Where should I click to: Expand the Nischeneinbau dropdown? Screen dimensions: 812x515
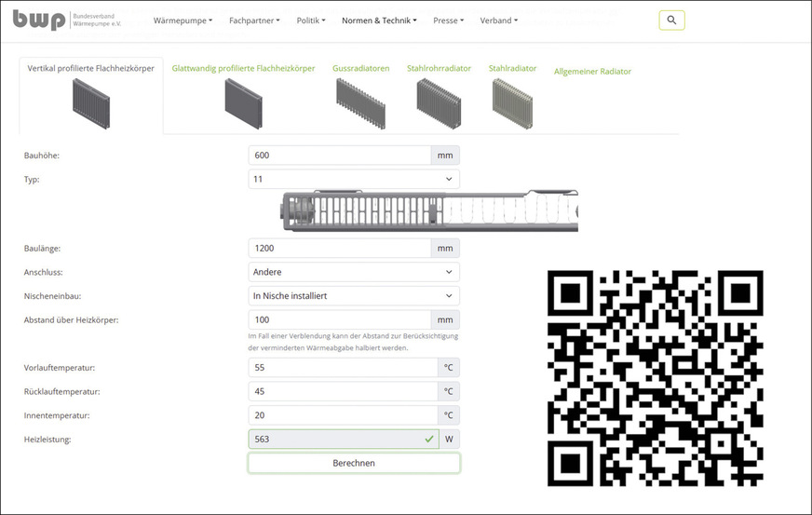coord(353,295)
